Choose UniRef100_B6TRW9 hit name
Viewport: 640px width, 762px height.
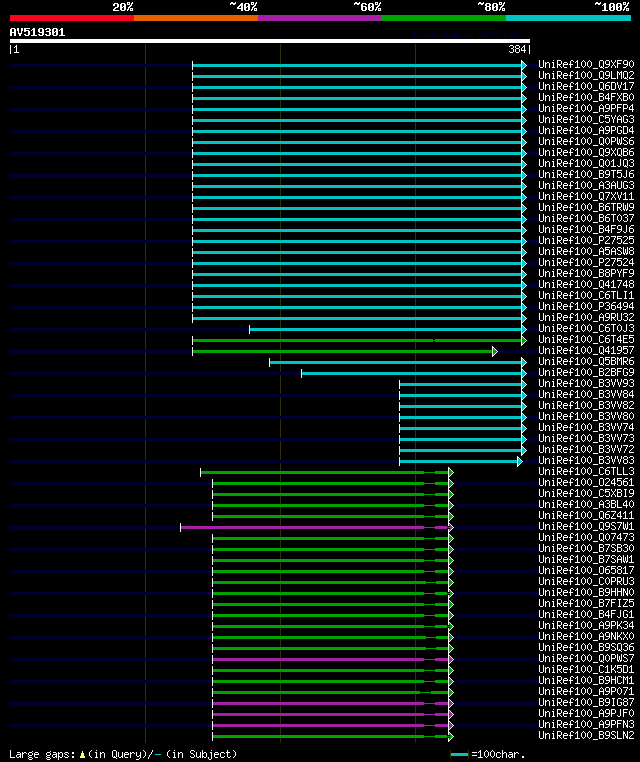[586, 207]
